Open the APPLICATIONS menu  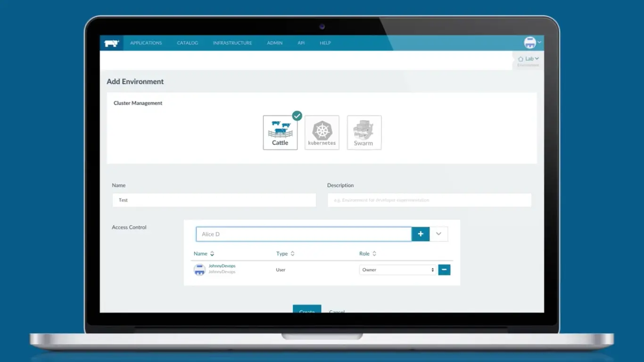(146, 43)
